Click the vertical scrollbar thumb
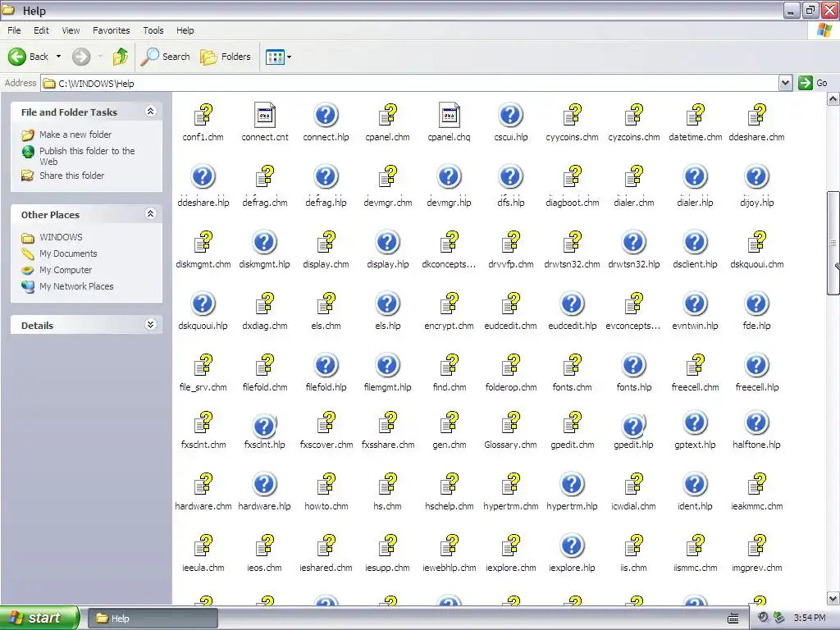 (x=833, y=243)
